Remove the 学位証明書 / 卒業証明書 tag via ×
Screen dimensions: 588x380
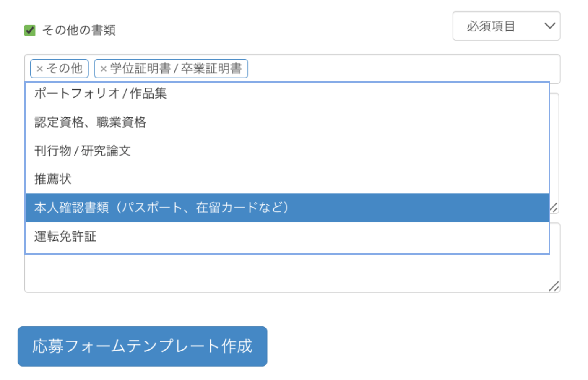104,69
